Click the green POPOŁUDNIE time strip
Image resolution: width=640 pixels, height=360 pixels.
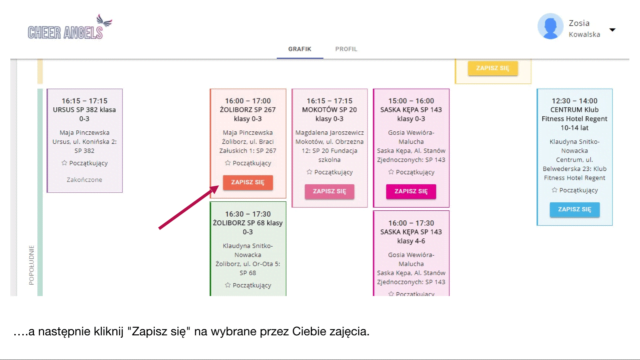pyautogui.click(x=40, y=192)
